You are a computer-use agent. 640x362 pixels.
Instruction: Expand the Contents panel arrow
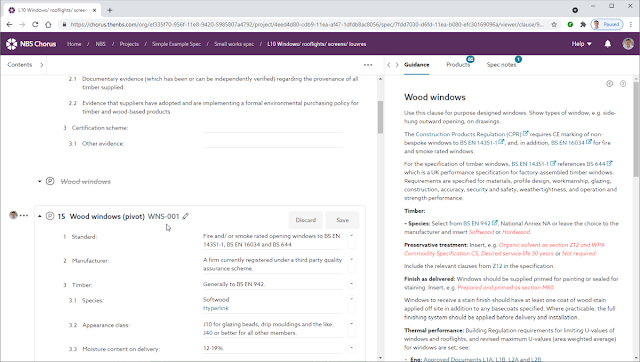[41, 65]
